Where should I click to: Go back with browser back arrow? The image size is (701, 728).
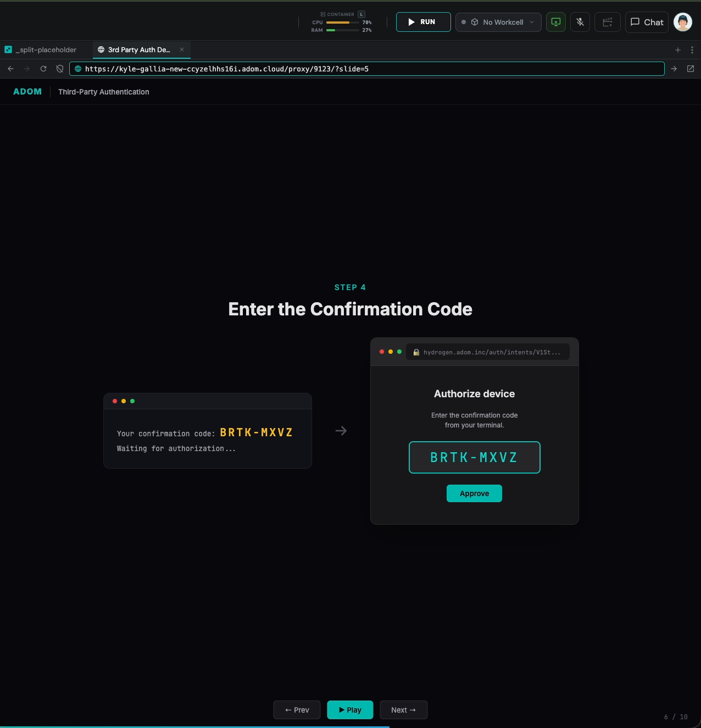point(10,69)
